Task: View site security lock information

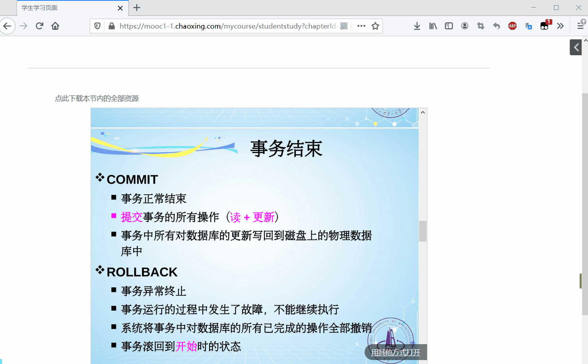Action: (112, 26)
